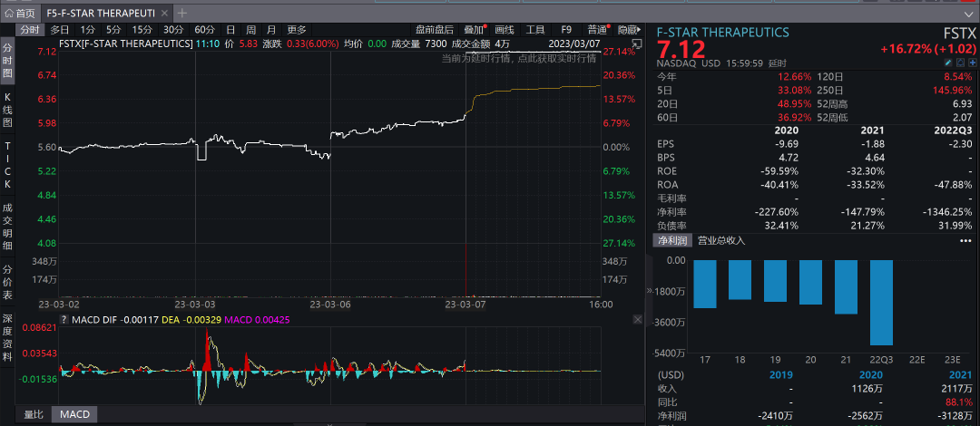Switch to the 量比 indicator tab

pos(33,414)
